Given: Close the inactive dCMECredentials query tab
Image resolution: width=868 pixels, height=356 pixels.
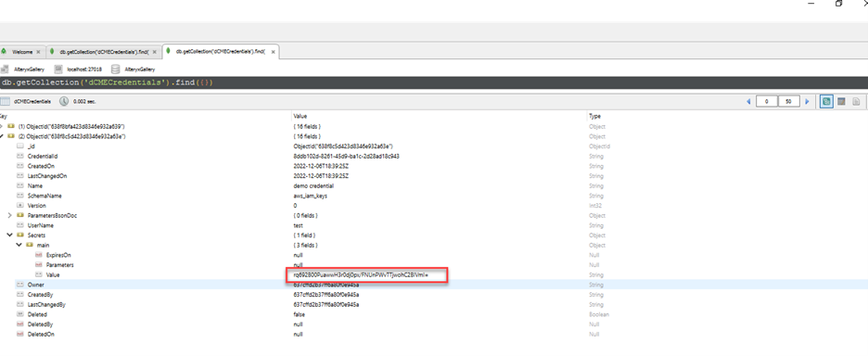Looking at the screenshot, I should (155, 52).
